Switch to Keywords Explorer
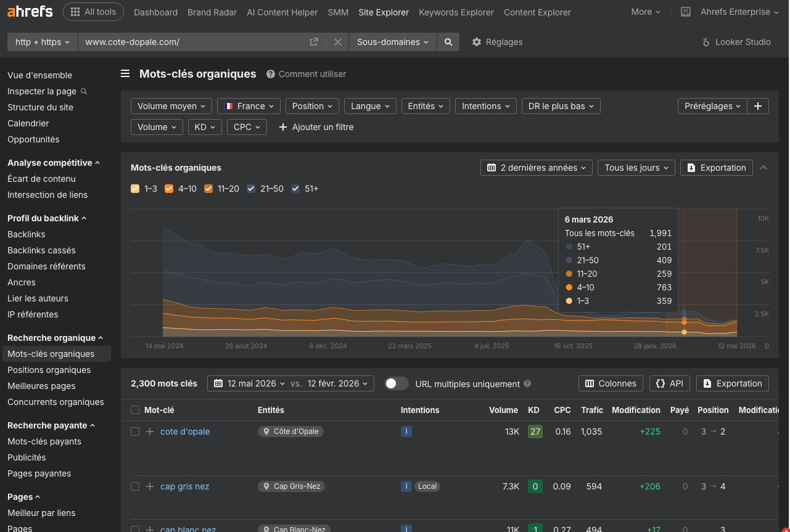 click(x=456, y=12)
